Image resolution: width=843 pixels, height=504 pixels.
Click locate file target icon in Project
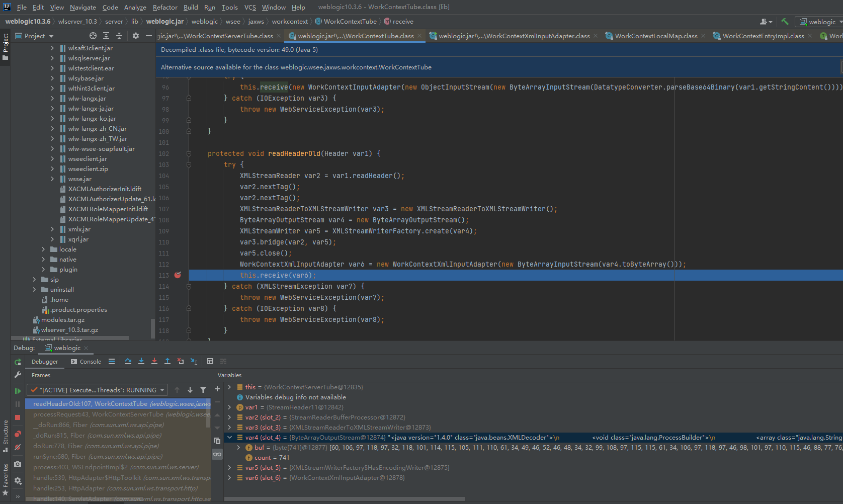coord(93,36)
